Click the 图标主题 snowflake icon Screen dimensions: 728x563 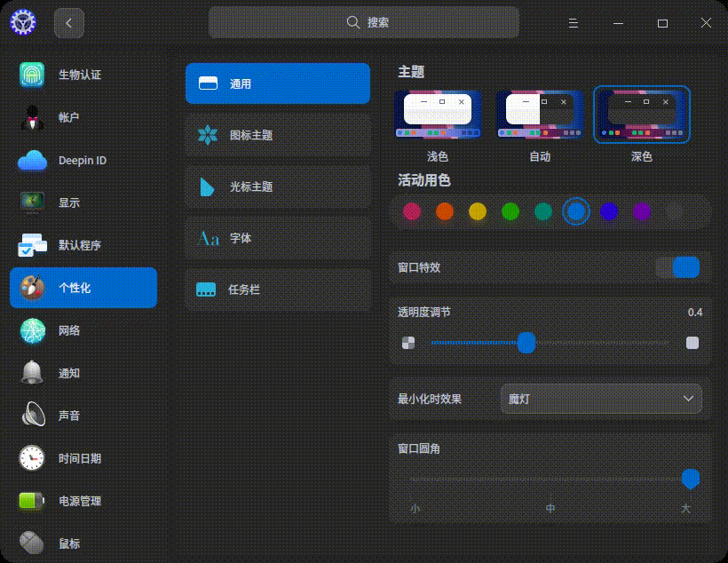pos(208,135)
